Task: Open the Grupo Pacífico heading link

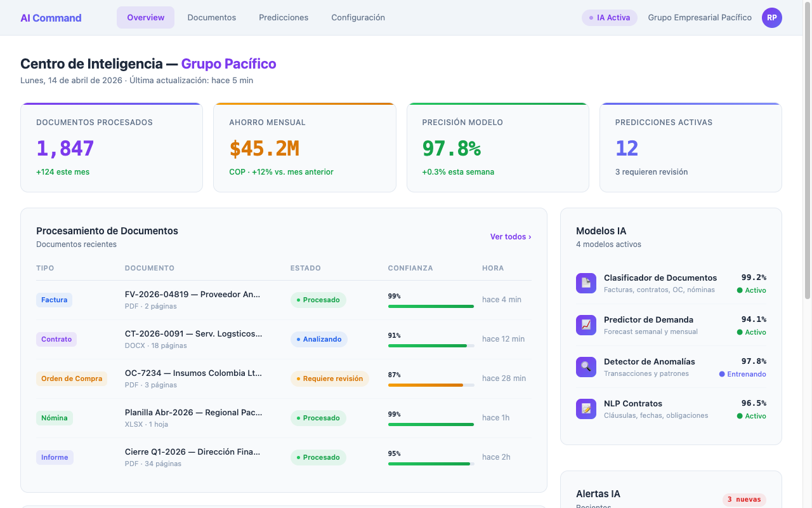Action: tap(229, 63)
